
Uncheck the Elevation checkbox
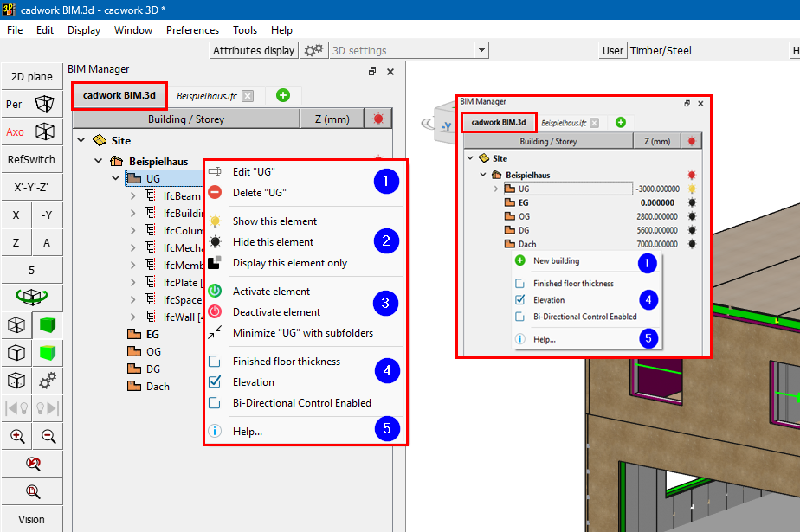tap(215, 382)
